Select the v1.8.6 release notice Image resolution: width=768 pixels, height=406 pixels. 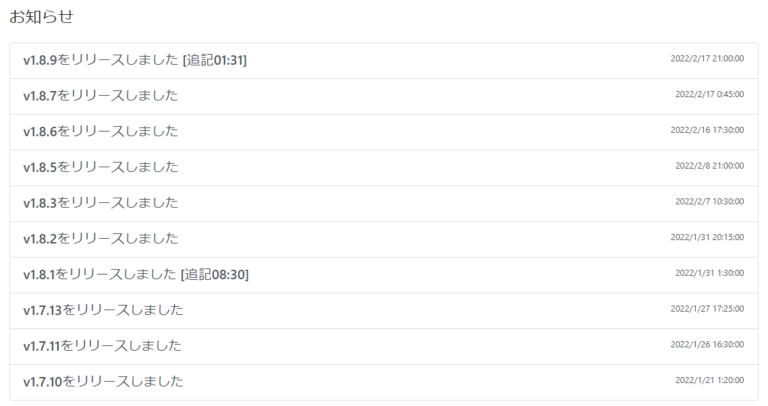[101, 132]
